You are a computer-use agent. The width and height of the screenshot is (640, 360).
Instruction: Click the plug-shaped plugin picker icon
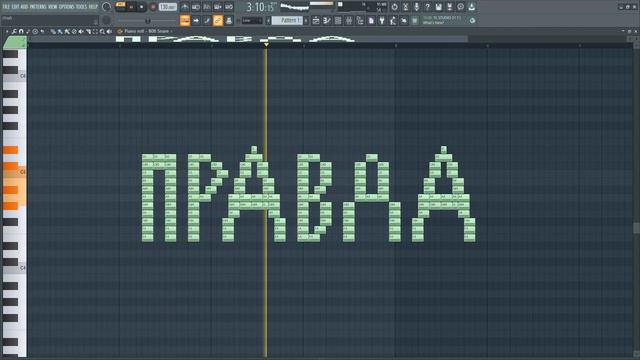tap(382, 20)
